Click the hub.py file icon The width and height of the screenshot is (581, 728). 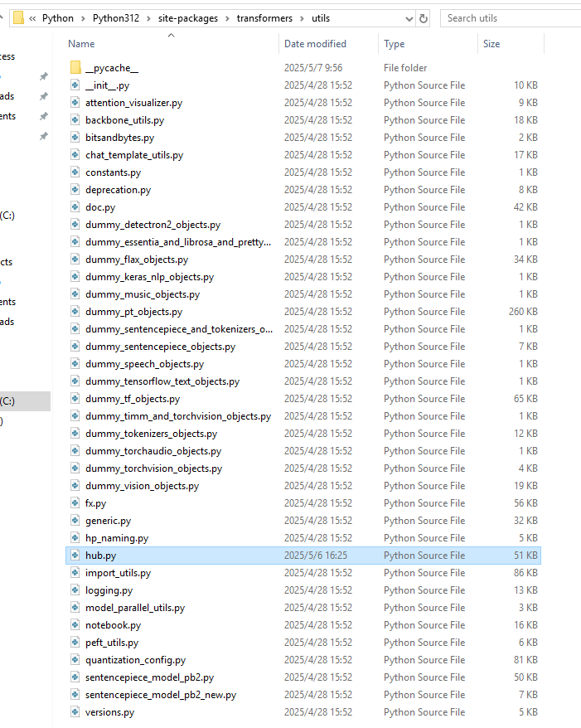click(75, 556)
